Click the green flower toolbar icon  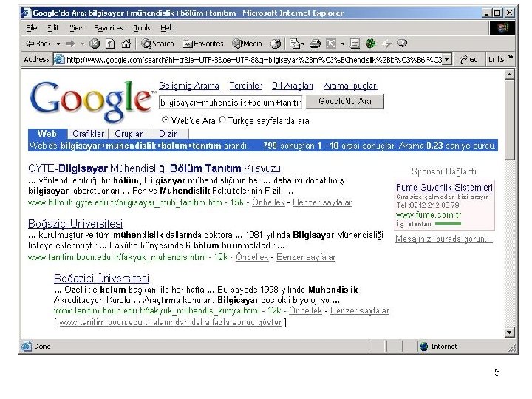370,44
